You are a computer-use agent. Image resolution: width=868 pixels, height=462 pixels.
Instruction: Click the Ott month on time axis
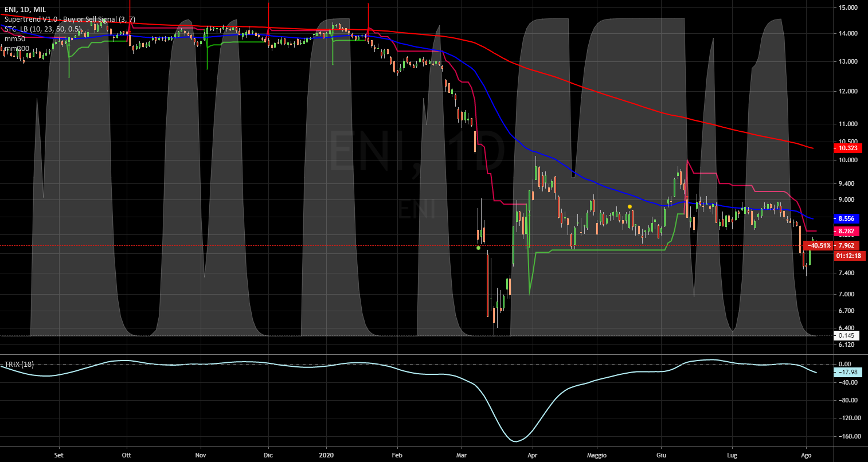pyautogui.click(x=127, y=456)
